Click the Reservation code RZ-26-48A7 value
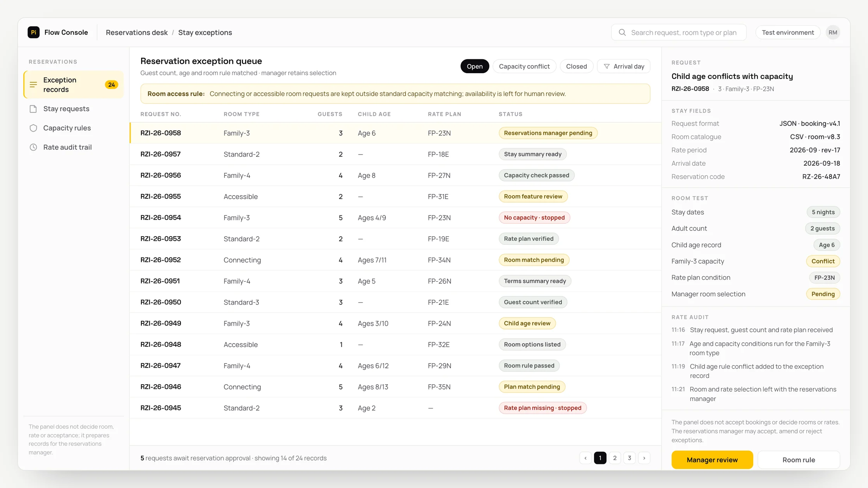The image size is (868, 488). point(821,177)
